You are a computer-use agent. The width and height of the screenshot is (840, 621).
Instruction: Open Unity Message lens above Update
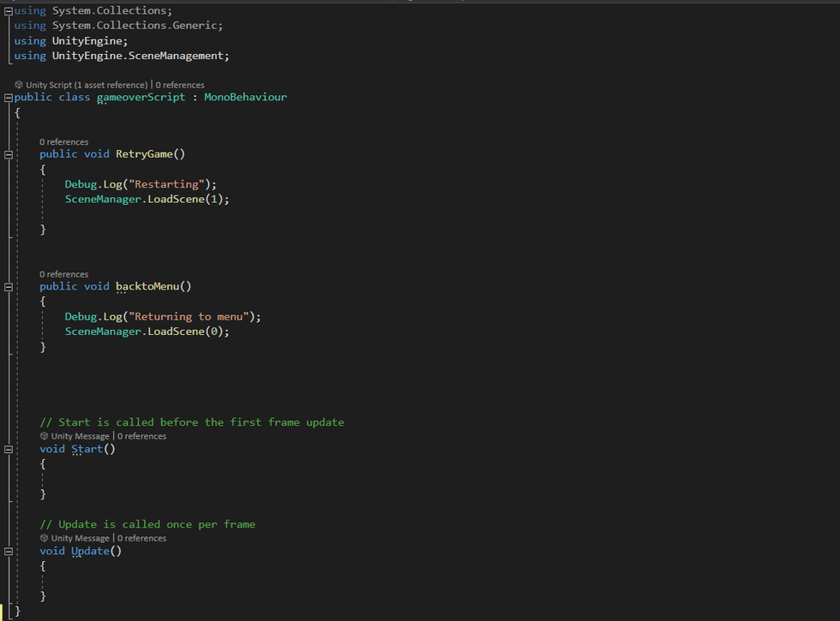tap(80, 538)
